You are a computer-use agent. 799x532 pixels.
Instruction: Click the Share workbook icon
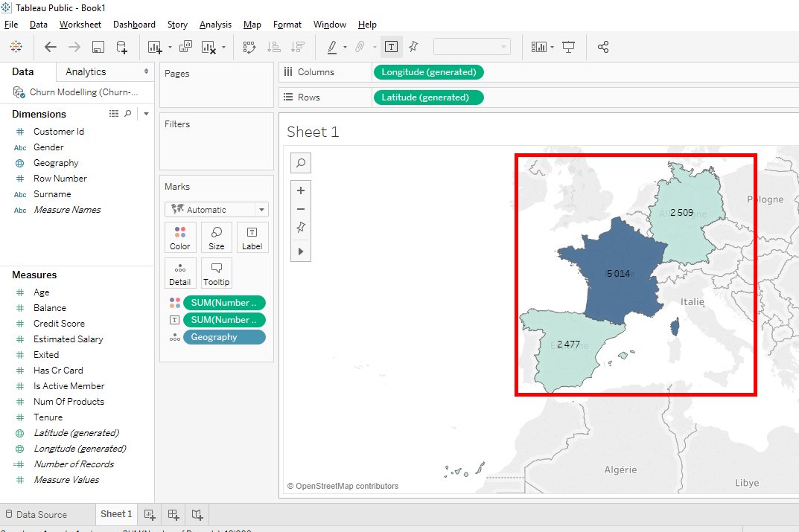coord(603,47)
